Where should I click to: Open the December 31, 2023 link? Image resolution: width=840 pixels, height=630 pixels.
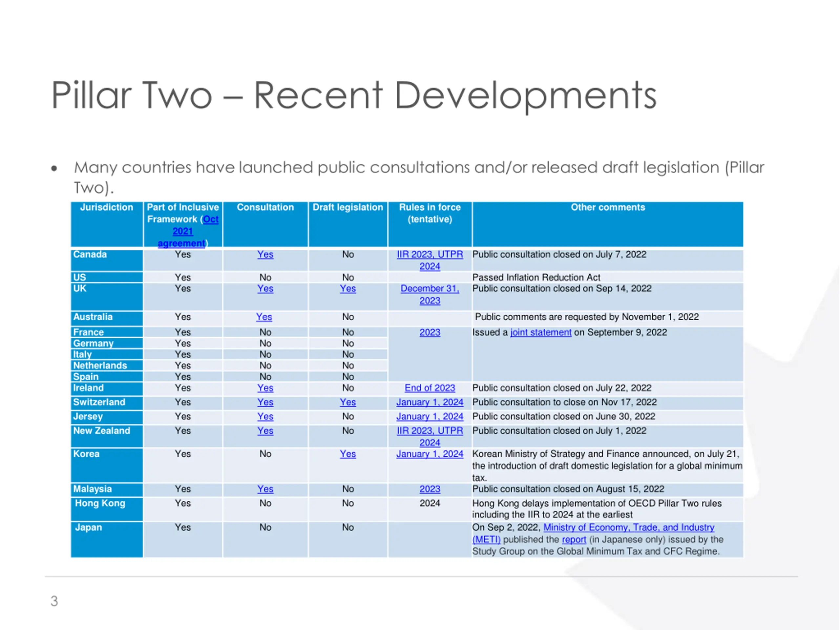(430, 295)
